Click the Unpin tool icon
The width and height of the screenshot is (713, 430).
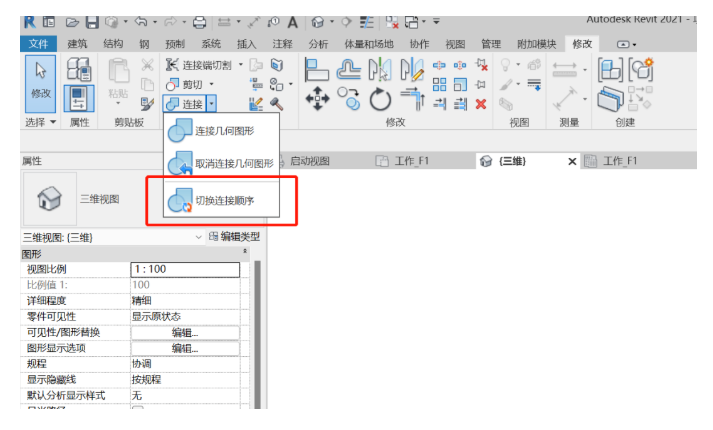[x=481, y=65]
